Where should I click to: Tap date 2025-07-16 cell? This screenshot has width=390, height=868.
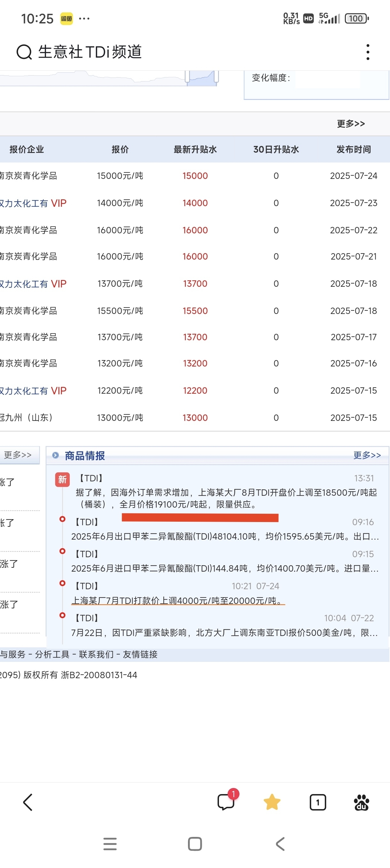(354, 363)
